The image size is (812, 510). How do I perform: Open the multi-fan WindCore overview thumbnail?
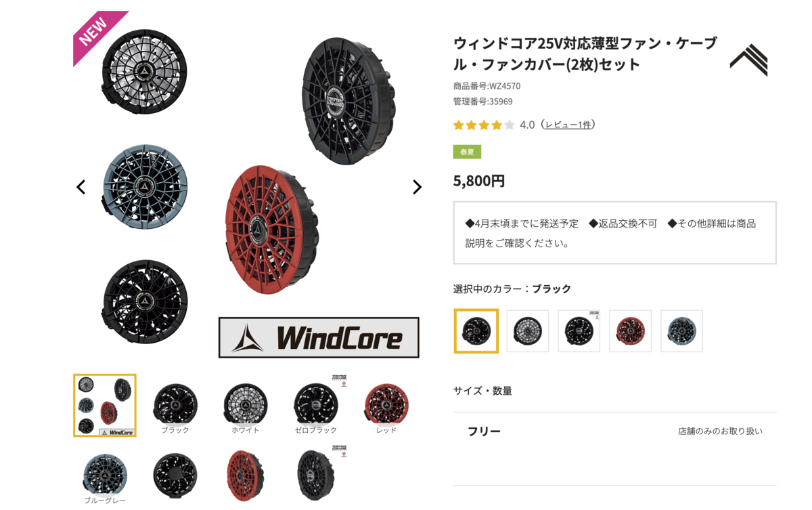pyautogui.click(x=105, y=405)
